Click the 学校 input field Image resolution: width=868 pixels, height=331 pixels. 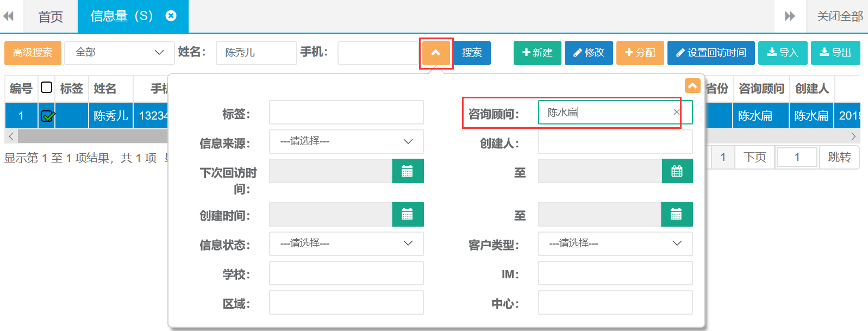click(346, 273)
